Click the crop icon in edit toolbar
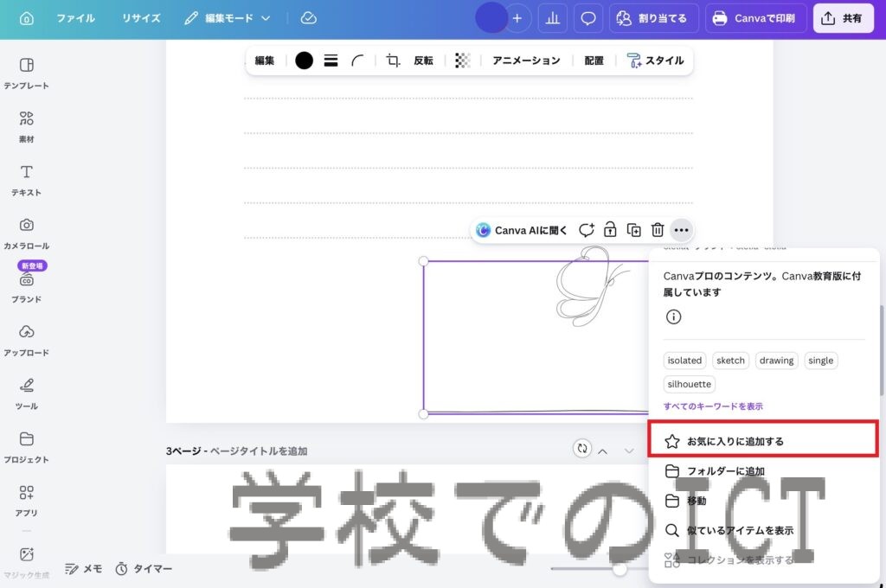This screenshot has width=886, height=588. pyautogui.click(x=393, y=61)
